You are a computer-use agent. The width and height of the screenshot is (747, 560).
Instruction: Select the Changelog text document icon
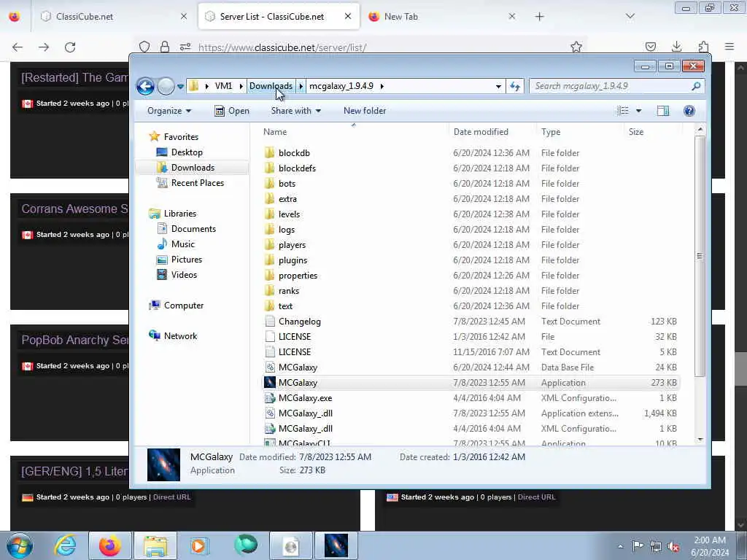coord(270,322)
